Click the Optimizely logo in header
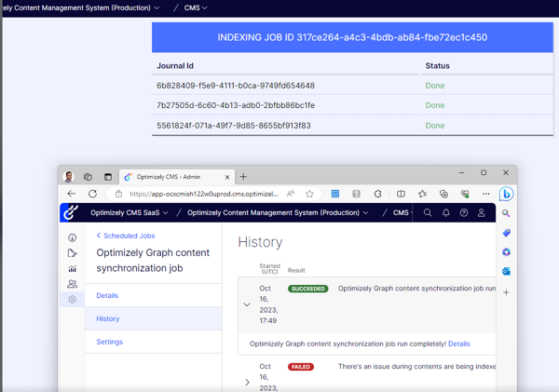 pos(71,213)
